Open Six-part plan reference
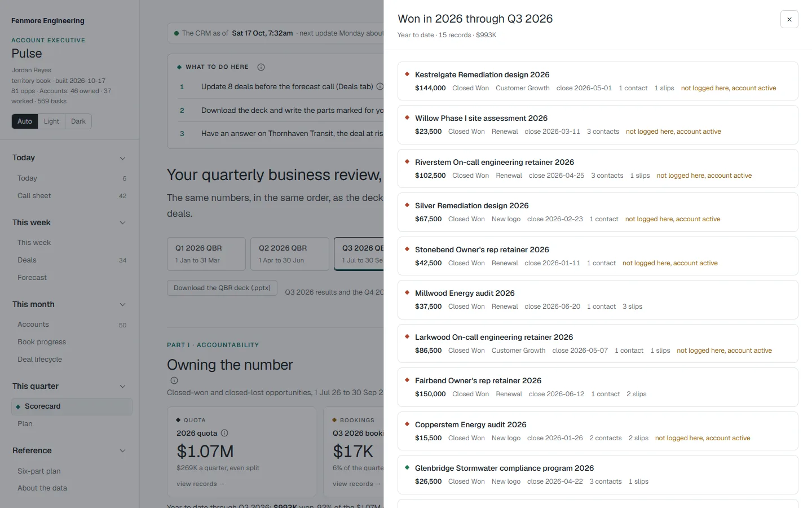812x508 pixels. [72, 471]
